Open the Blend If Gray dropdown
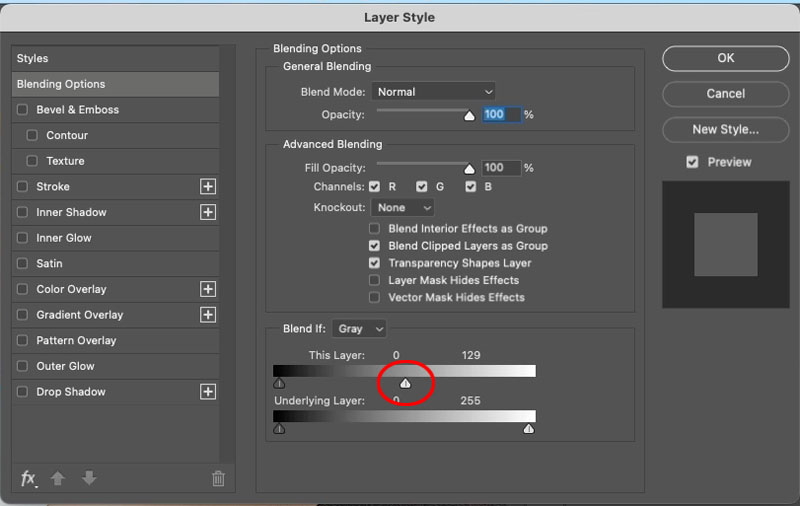800x506 pixels. click(359, 329)
